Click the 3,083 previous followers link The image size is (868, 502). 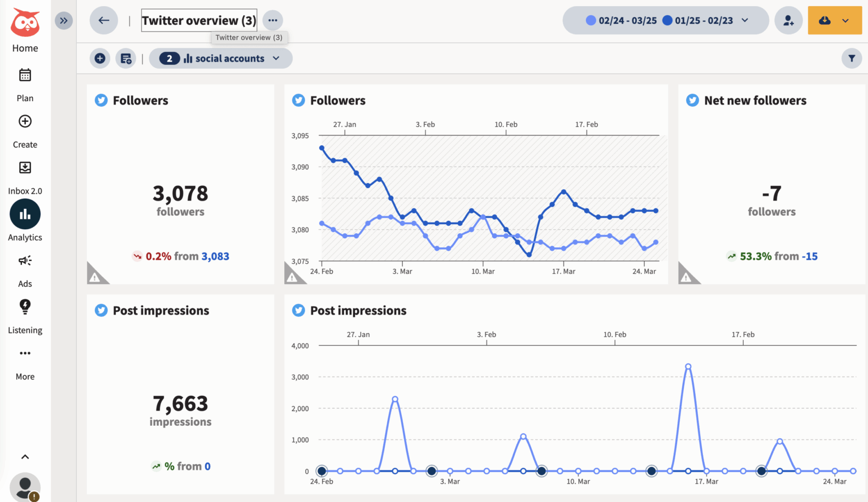point(215,256)
